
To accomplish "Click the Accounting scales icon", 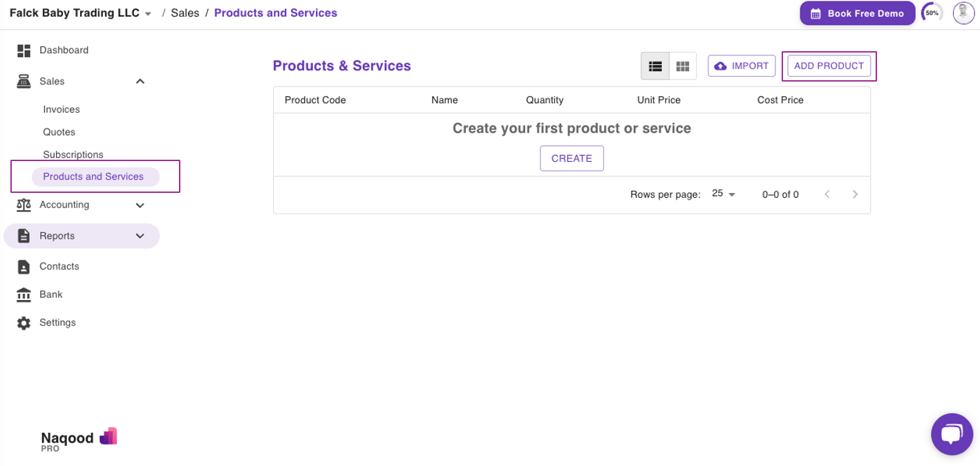I will (x=24, y=205).
